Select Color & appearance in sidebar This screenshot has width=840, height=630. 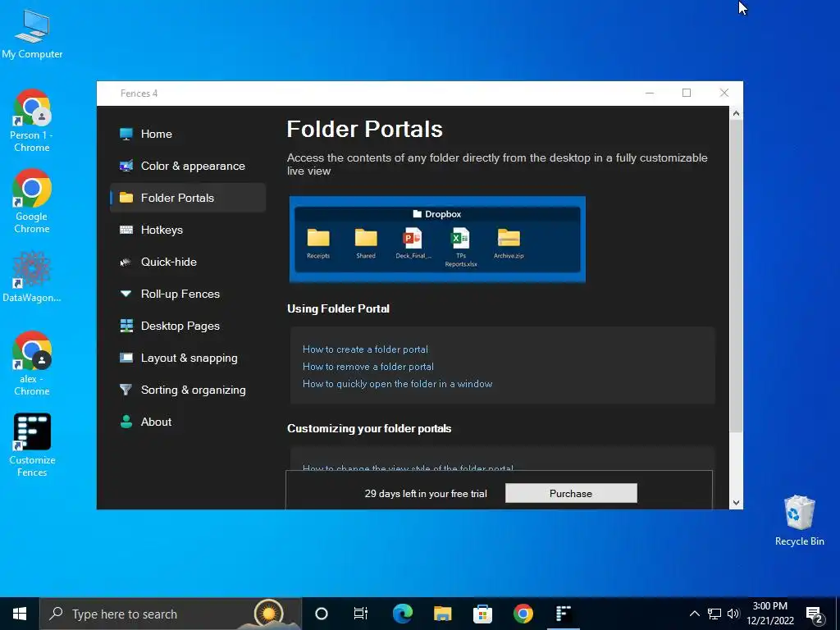click(x=188, y=166)
